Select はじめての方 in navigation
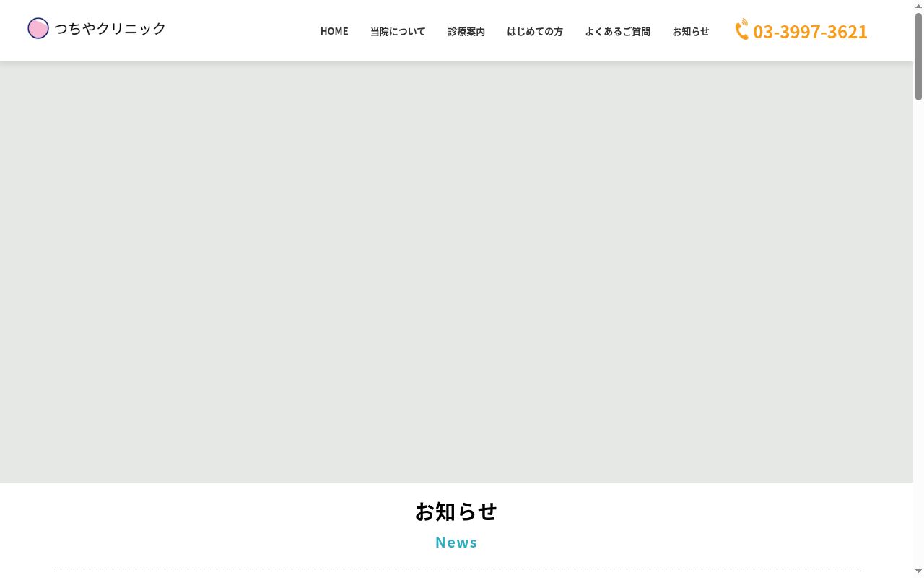This screenshot has height=578, width=924. (535, 31)
